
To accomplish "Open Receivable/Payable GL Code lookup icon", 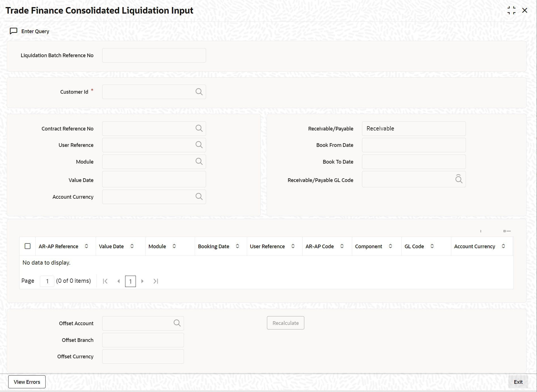I will (x=459, y=179).
